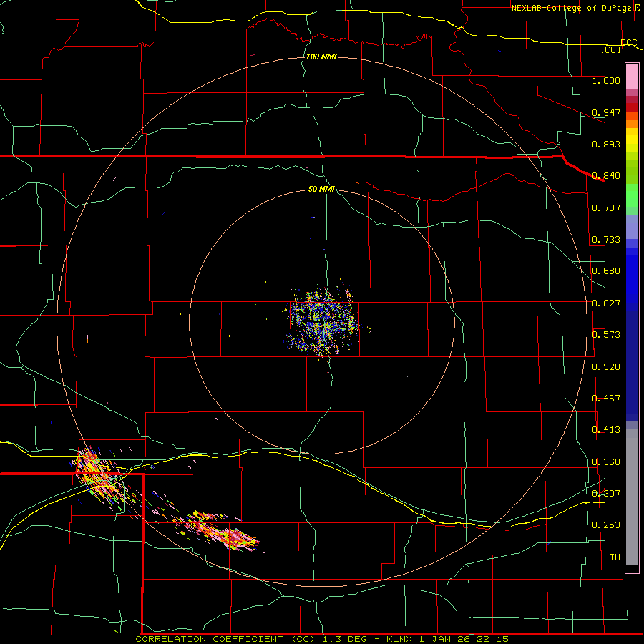Click the "50 NMI" range ring label
This screenshot has width=644, height=644.
[321, 189]
